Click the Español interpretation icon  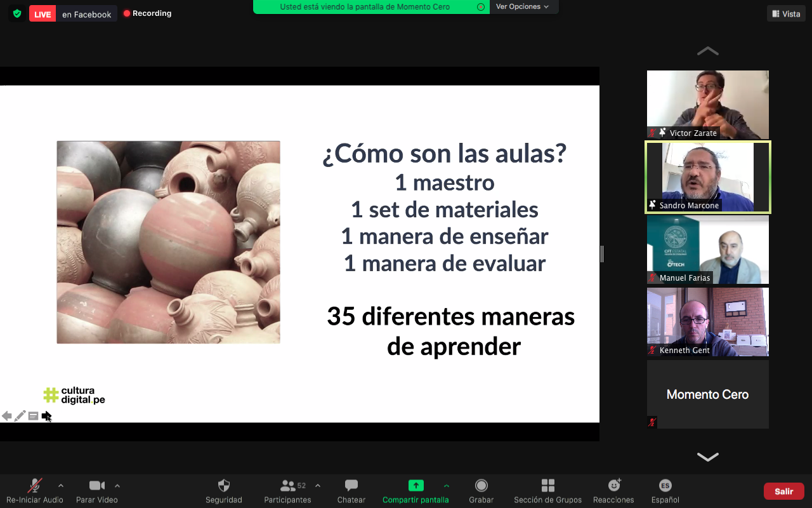665,486
